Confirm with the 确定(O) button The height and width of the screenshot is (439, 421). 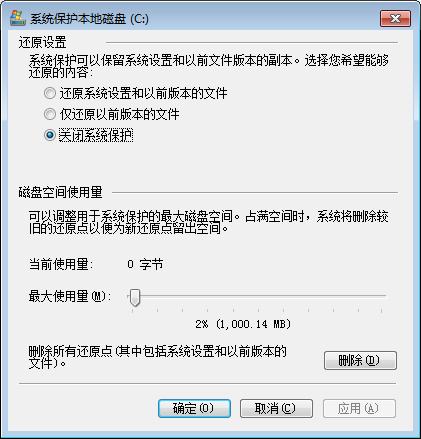pos(194,408)
